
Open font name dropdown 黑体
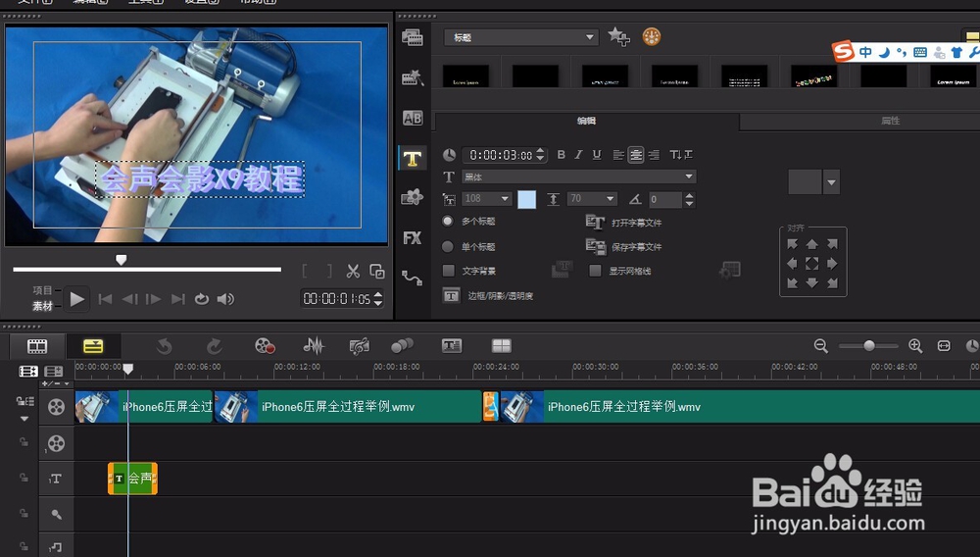579,177
